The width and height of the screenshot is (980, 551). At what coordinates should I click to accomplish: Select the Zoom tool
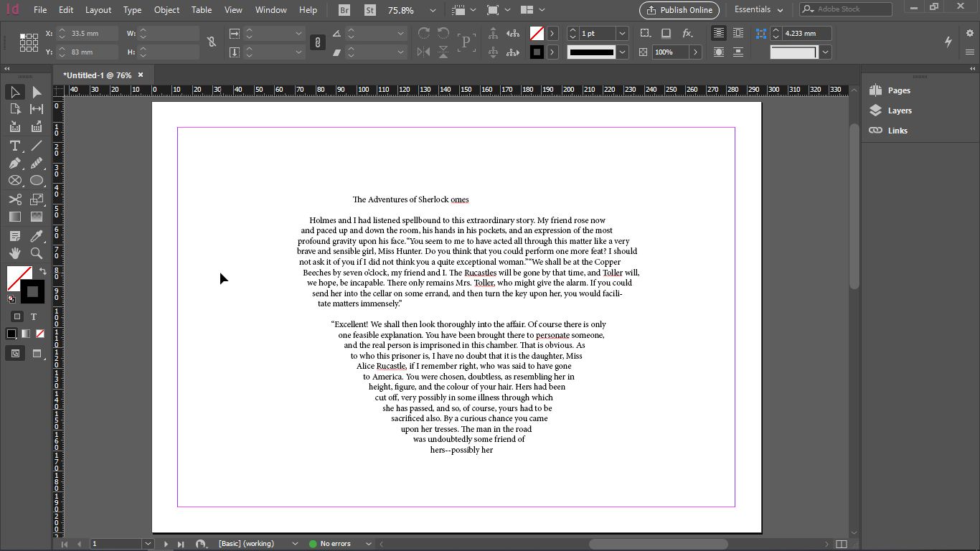click(x=37, y=253)
